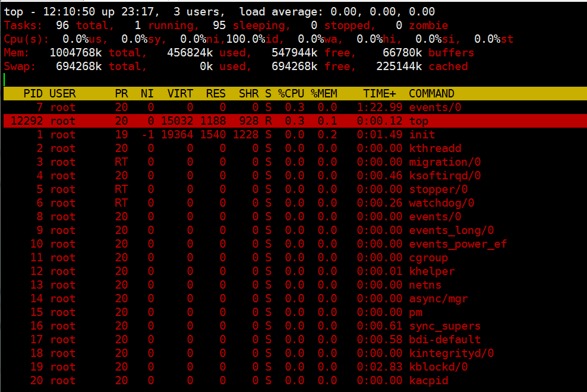This screenshot has width=587, height=392.
Task: Click the kintegrityd/0 process name
Action: point(451,353)
